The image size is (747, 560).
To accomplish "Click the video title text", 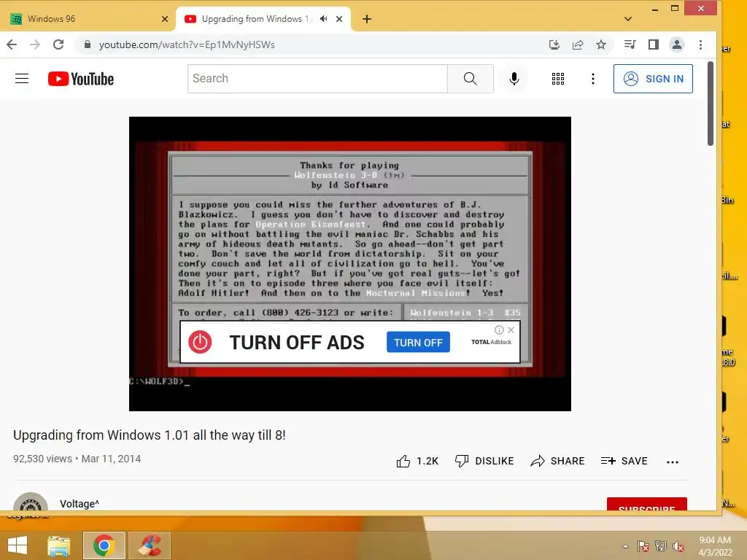I will pos(149,435).
